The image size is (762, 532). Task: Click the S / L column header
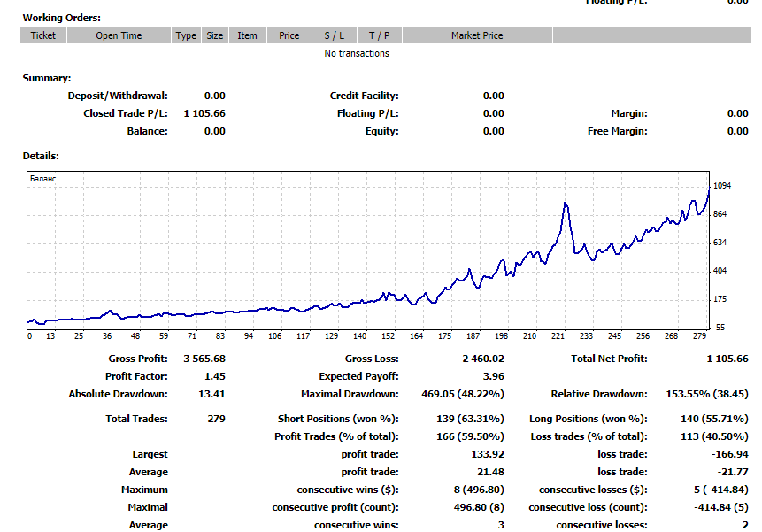pyautogui.click(x=335, y=35)
